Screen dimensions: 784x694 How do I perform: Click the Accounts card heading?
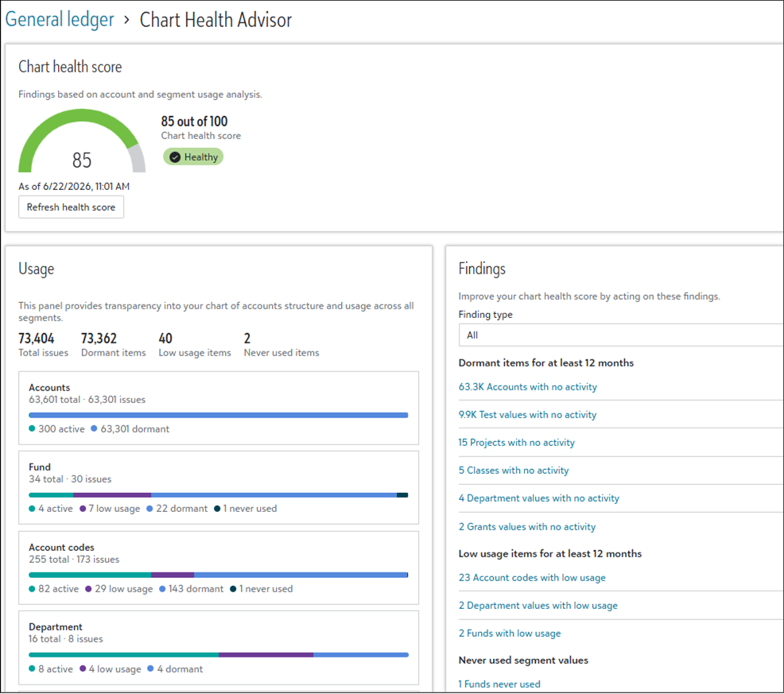[49, 387]
